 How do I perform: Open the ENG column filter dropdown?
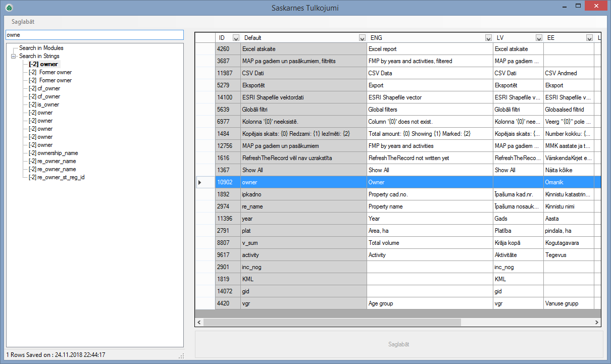[488, 38]
